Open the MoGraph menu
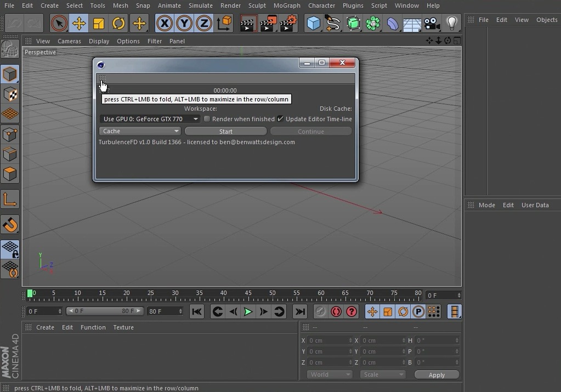561x392 pixels. point(287,5)
